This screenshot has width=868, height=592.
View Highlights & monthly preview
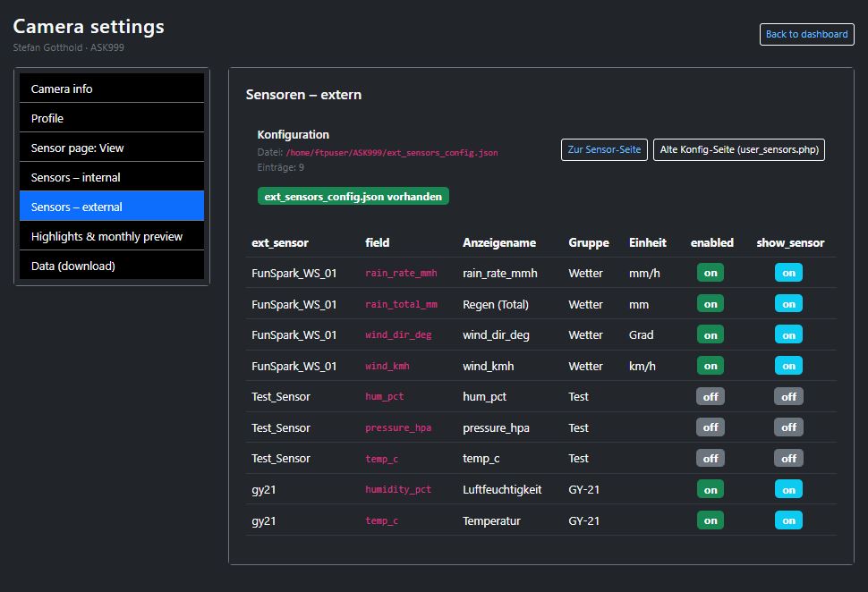pyautogui.click(x=111, y=235)
